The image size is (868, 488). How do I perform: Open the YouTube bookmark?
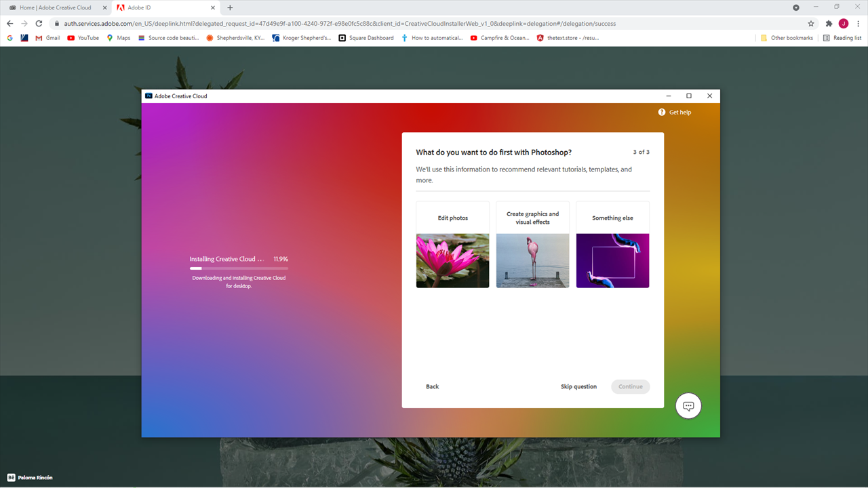[83, 38]
